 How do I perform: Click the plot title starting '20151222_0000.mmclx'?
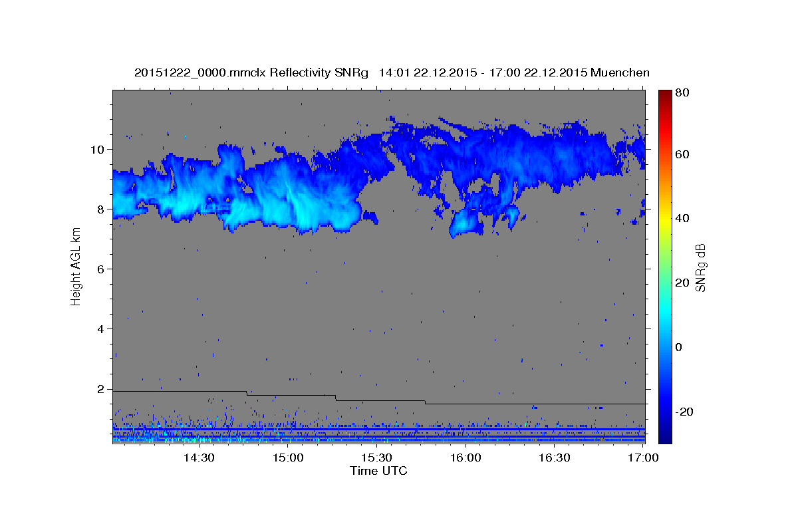coord(392,72)
